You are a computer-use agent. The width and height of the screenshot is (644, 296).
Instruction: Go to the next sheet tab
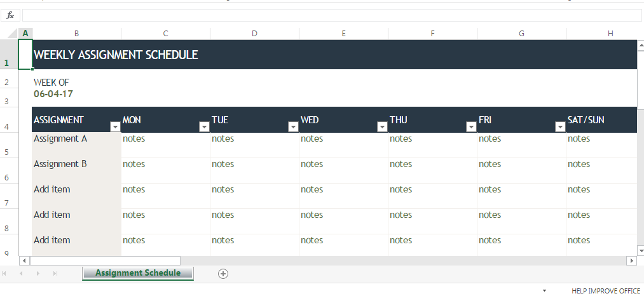(38, 273)
